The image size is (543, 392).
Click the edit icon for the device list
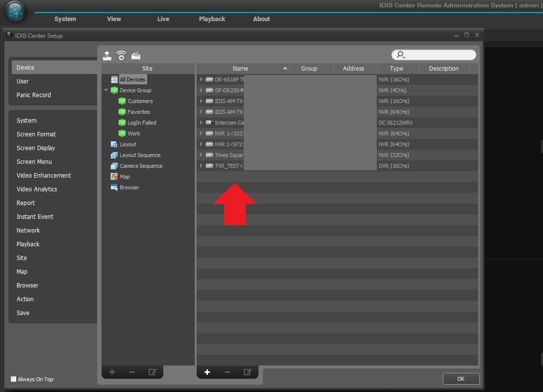click(x=247, y=372)
